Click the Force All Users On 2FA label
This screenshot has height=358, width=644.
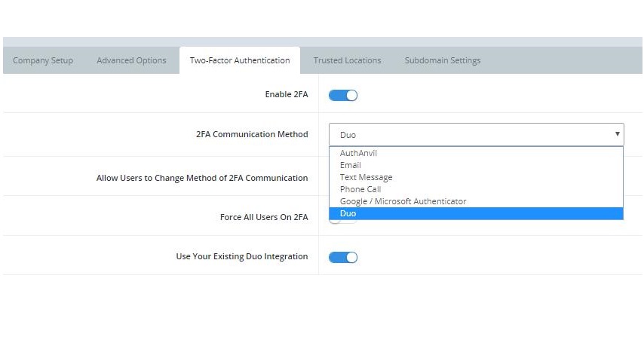coord(263,217)
